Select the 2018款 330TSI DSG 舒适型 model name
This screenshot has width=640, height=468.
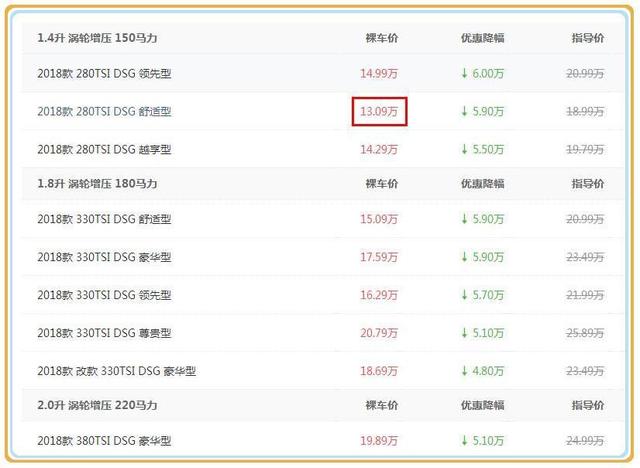104,219
